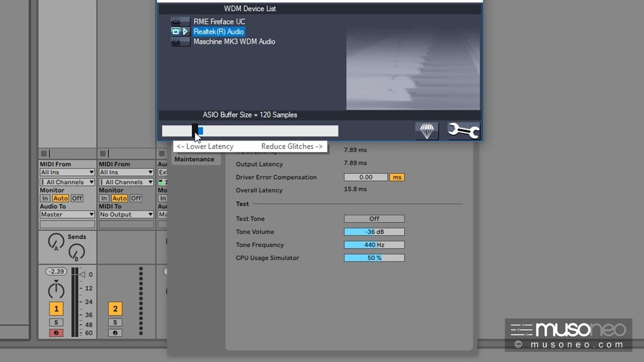Solo track 1
644x362 pixels.
56,322
